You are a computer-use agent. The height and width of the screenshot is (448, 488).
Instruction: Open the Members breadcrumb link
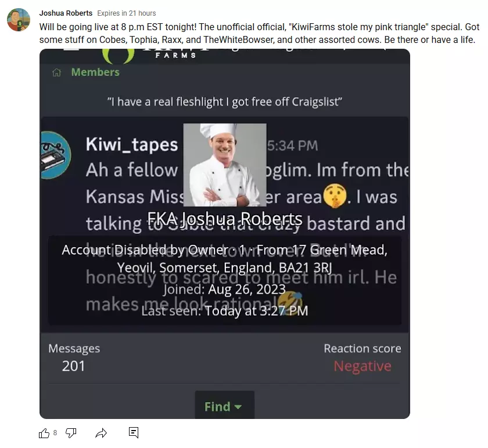pyautogui.click(x=95, y=72)
